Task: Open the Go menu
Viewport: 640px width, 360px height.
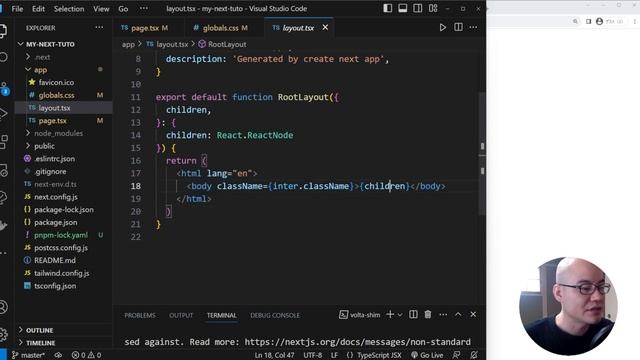Action: [x=123, y=9]
